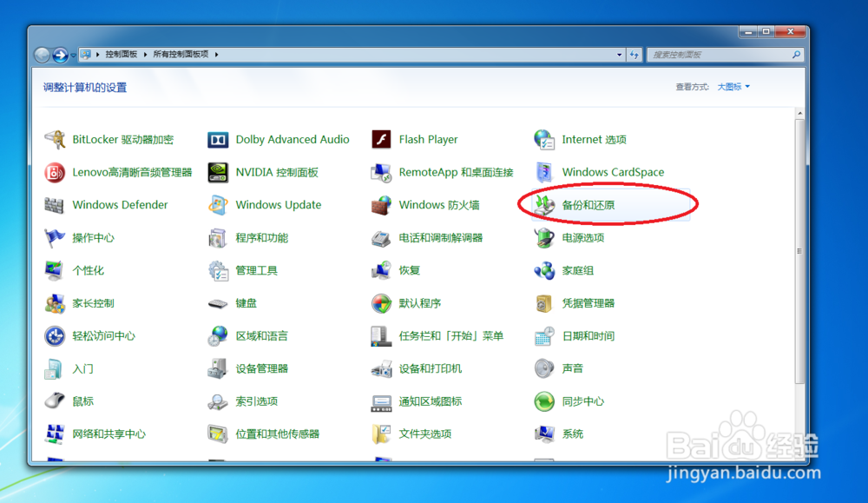Open the 家庭组 spheres icon
This screenshot has height=503, width=868.
(x=544, y=270)
